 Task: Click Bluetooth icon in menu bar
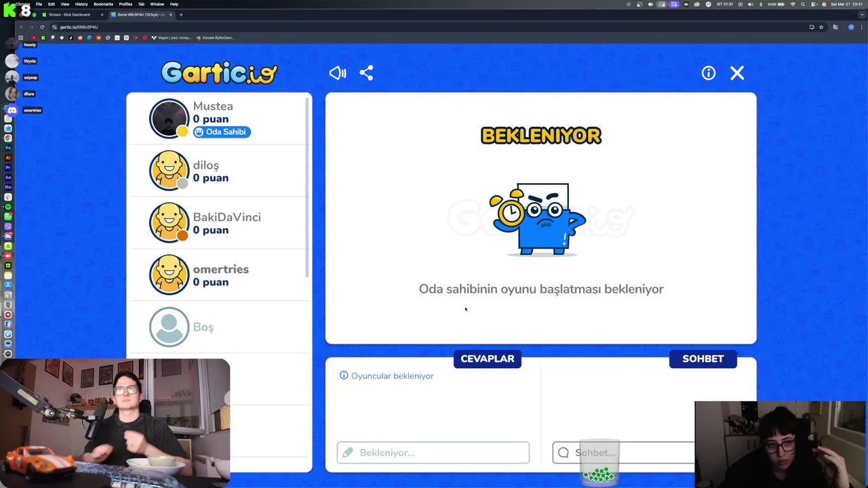coord(760,4)
